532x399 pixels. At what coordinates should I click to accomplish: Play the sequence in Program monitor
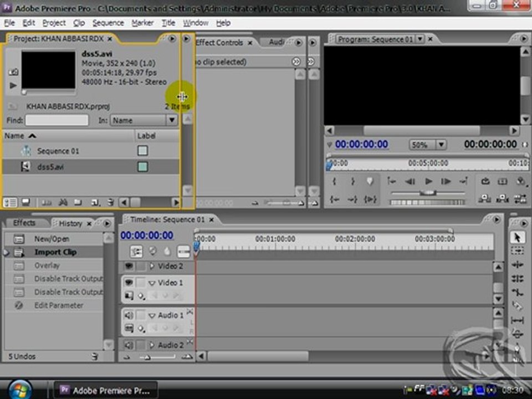(428, 182)
